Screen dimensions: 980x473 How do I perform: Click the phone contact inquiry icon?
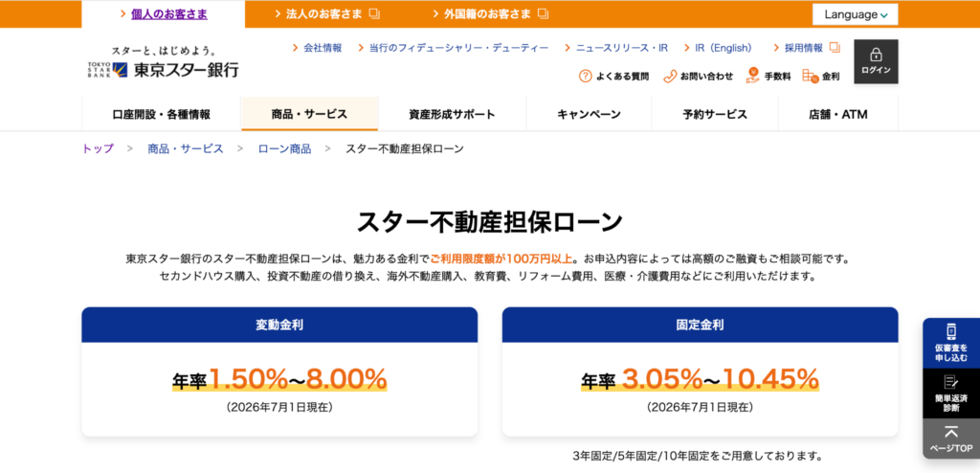pos(669,77)
